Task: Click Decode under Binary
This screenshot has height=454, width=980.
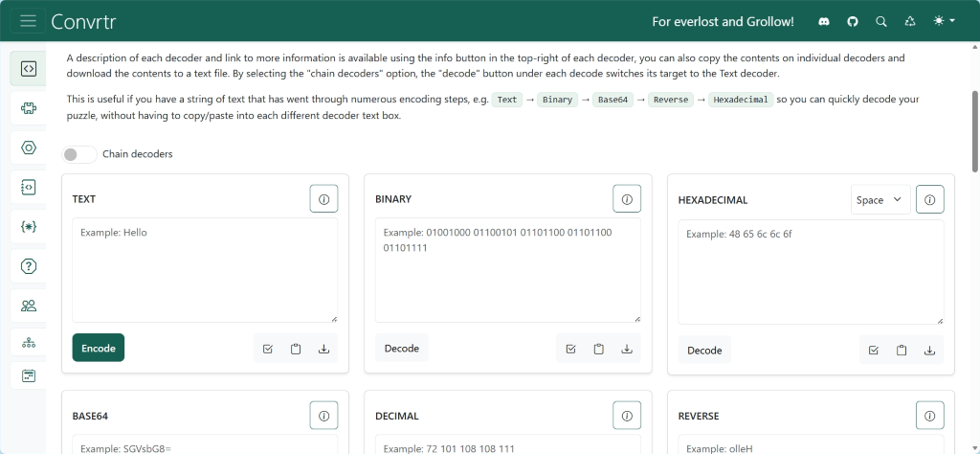Action: [x=402, y=348]
